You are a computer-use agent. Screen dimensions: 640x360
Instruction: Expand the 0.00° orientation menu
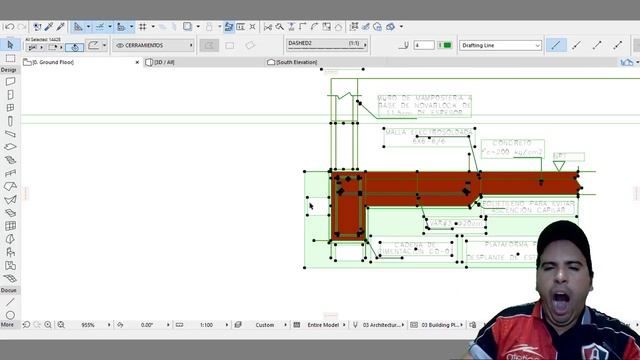tap(168, 325)
